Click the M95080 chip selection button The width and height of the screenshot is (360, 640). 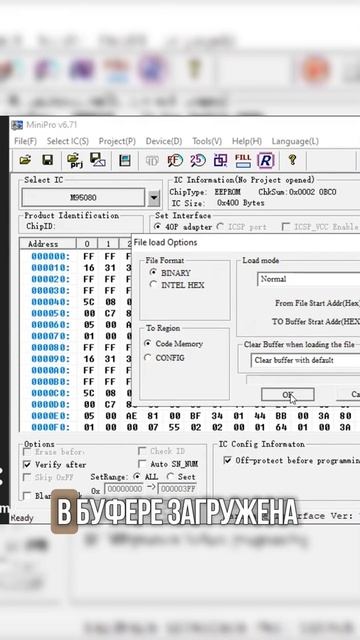pos(83,198)
